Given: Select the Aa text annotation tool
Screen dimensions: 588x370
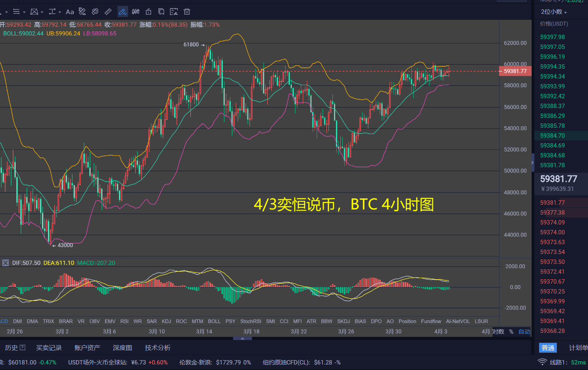Looking at the screenshot, I should point(70,11).
